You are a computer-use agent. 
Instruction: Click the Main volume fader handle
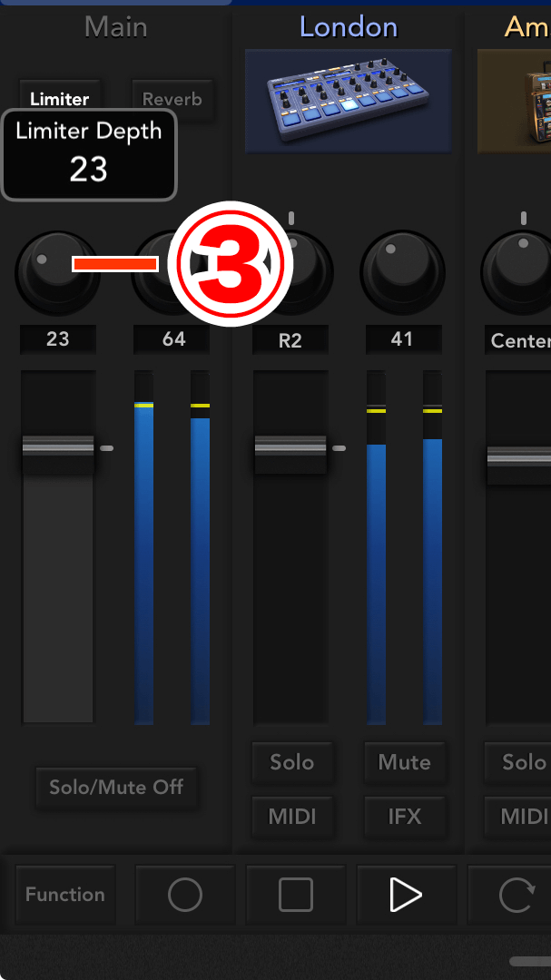(58, 453)
